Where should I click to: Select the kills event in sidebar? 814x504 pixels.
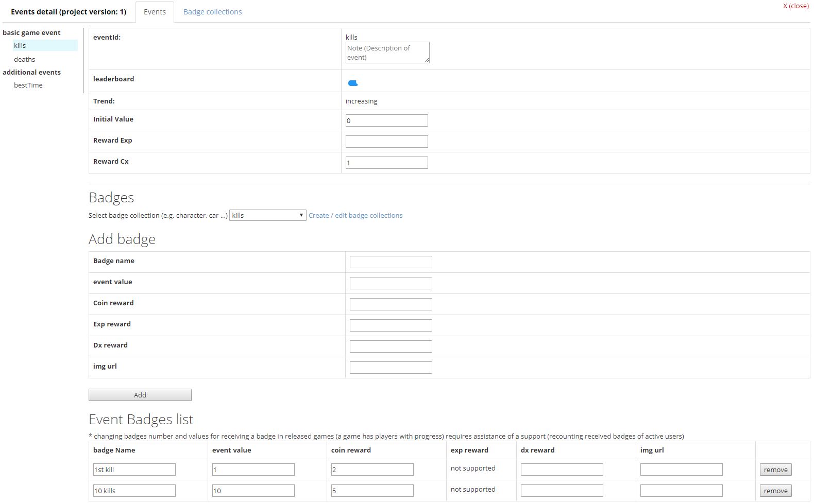20,45
